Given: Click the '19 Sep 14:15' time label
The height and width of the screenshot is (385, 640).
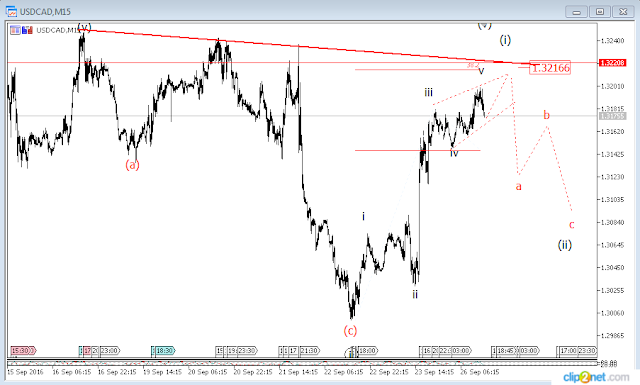Looking at the screenshot, I should (x=162, y=372).
